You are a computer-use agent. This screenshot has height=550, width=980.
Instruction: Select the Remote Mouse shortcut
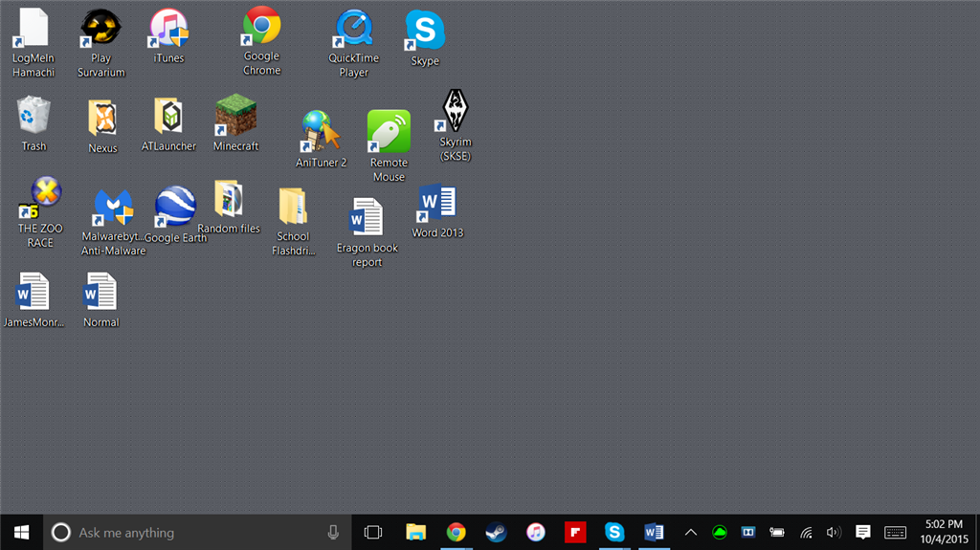coord(389,146)
